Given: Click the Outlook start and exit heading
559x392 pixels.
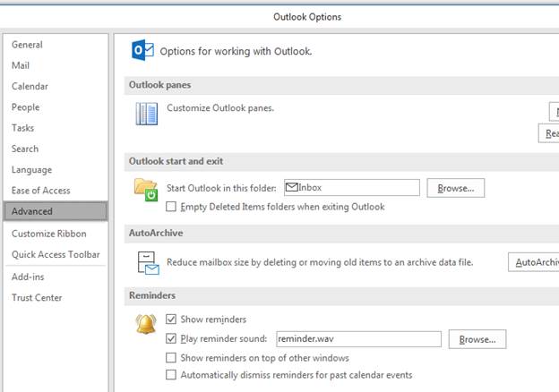Looking at the screenshot, I should point(176,161).
